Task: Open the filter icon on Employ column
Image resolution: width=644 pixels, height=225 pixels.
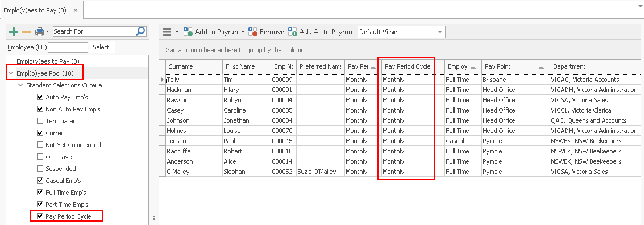Action: [473, 66]
